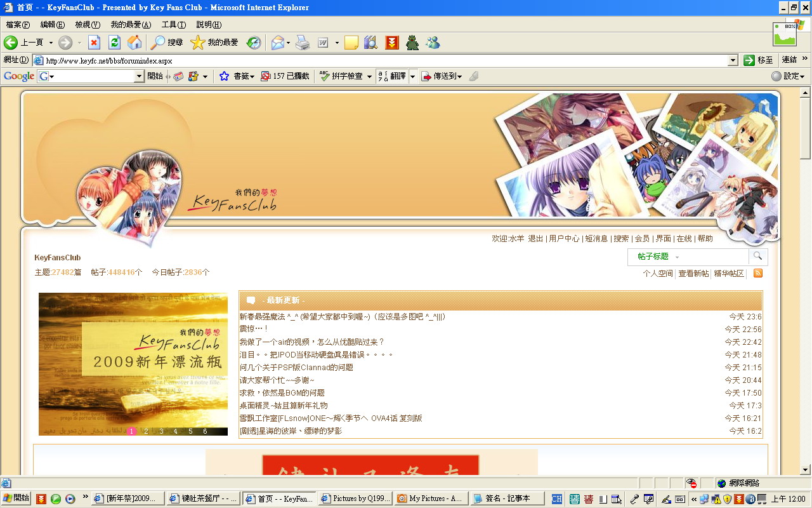Image resolution: width=812 pixels, height=508 pixels.
Task: Click the 157 已攔截 popup blocker
Action: [285, 76]
